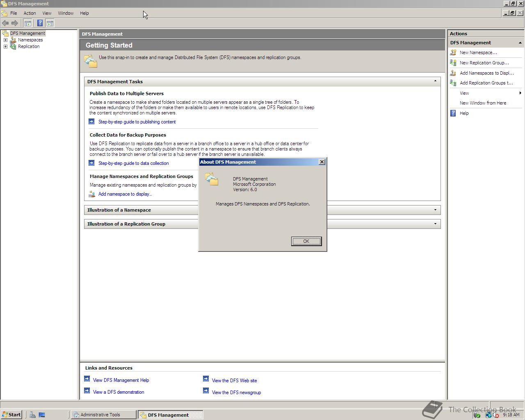Click the Help icon in Actions pane
This screenshot has height=420, width=525.
click(x=453, y=113)
